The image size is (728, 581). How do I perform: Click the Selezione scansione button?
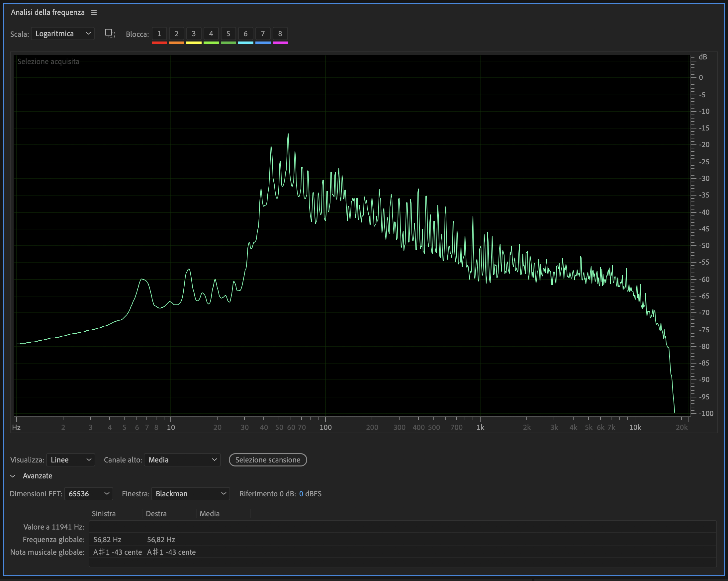pos(268,460)
